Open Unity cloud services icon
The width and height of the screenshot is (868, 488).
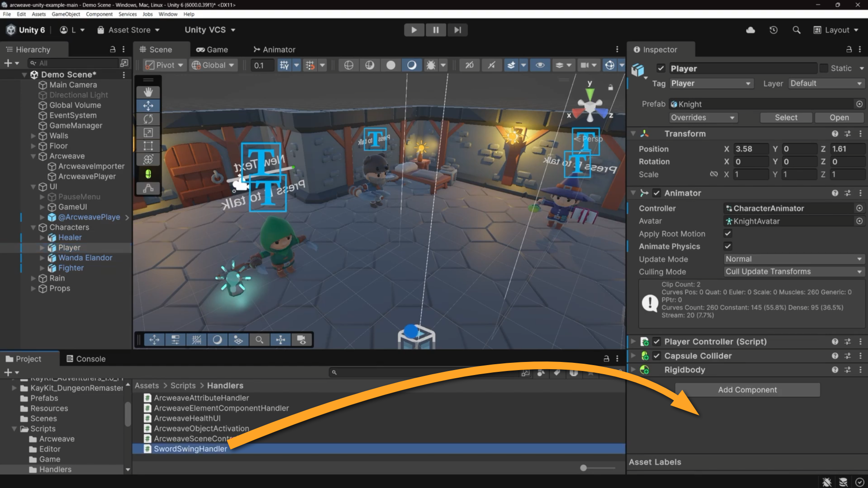point(750,30)
